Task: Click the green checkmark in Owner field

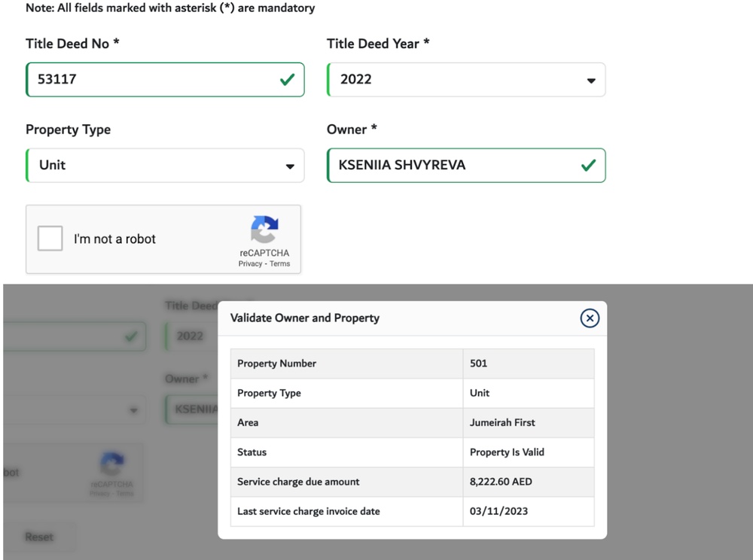Action: coord(588,166)
